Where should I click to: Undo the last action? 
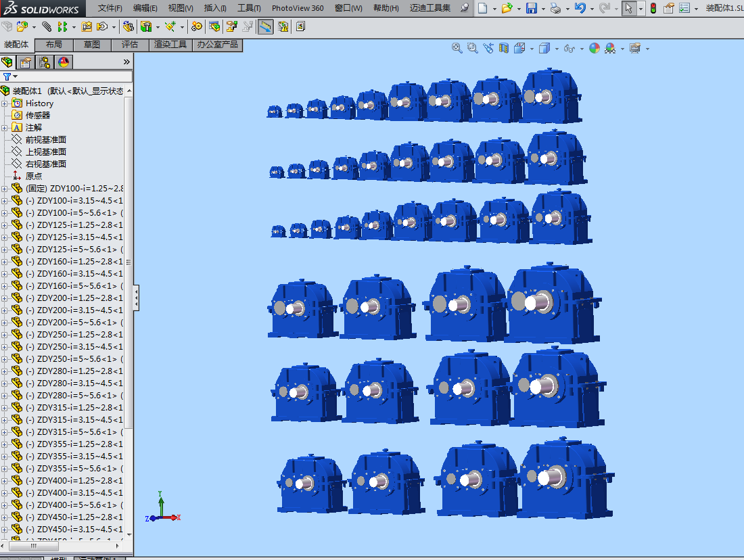[x=580, y=8]
